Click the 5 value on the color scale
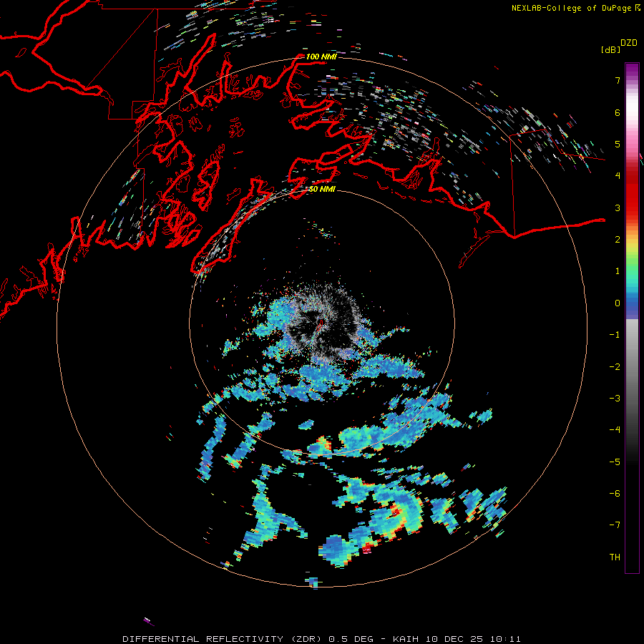The height and width of the screenshot is (644, 644). pos(618,144)
